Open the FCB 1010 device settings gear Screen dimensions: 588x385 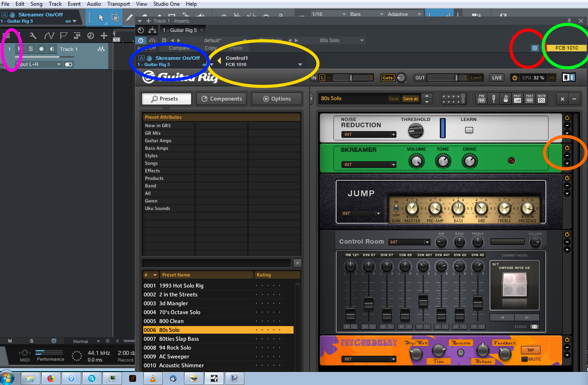click(535, 48)
